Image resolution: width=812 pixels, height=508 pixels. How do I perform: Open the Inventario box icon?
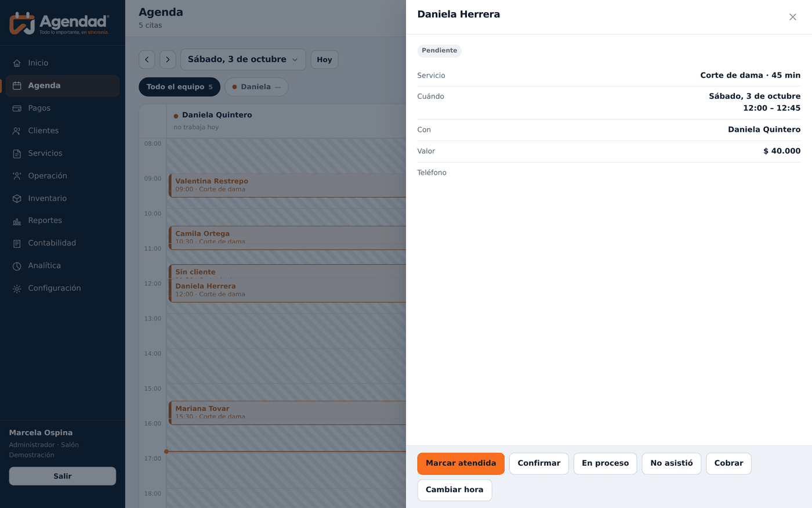click(17, 199)
